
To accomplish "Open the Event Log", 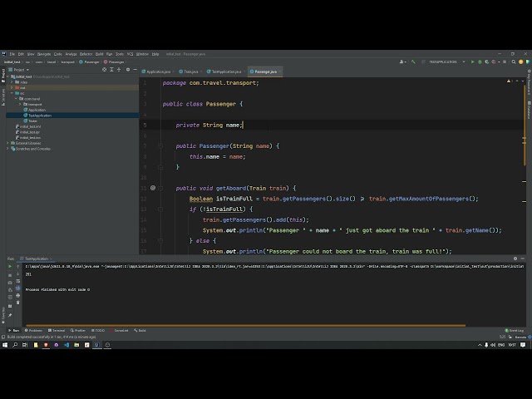I will (515, 331).
